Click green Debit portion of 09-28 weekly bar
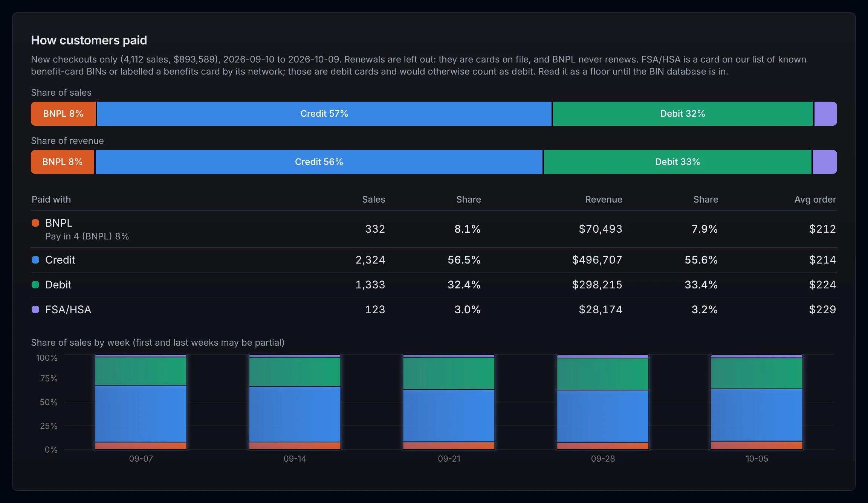 point(603,374)
